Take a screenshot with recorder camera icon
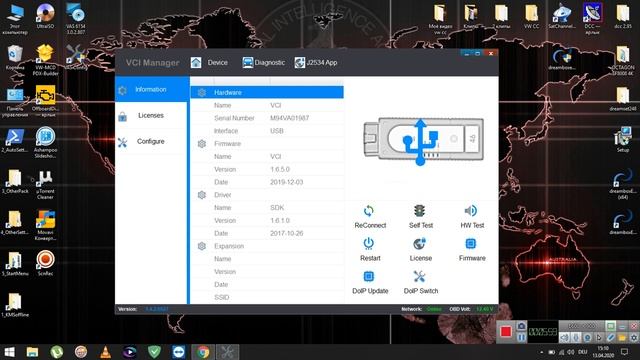 (521, 326)
